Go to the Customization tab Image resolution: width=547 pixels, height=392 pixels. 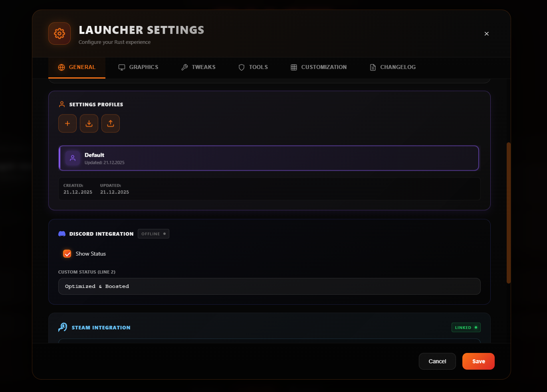pos(319,67)
